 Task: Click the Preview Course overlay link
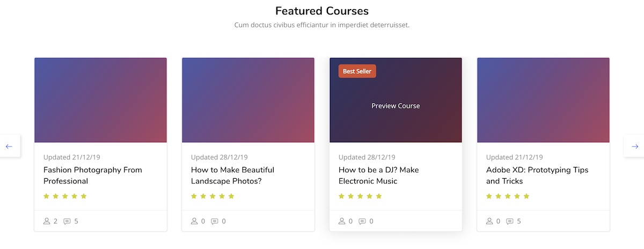pos(396,106)
